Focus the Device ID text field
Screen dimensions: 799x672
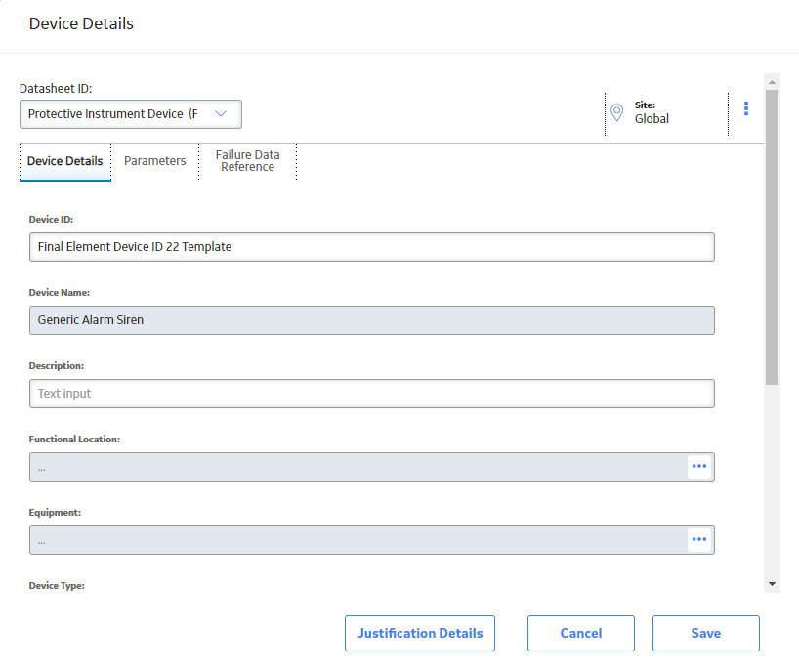[372, 247]
